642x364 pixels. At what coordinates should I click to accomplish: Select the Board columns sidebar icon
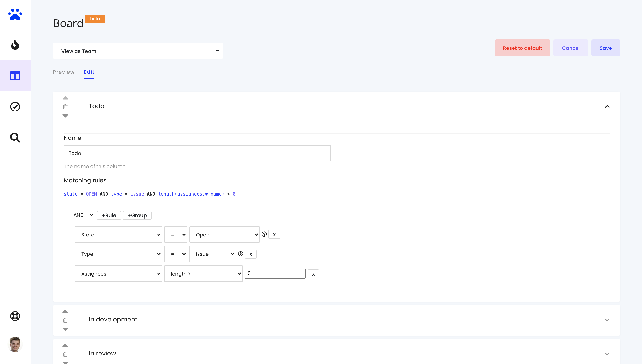pos(15,76)
